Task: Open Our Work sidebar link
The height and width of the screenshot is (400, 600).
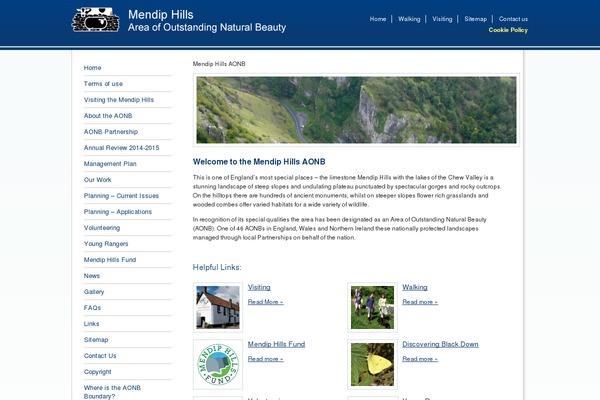Action: (98, 180)
